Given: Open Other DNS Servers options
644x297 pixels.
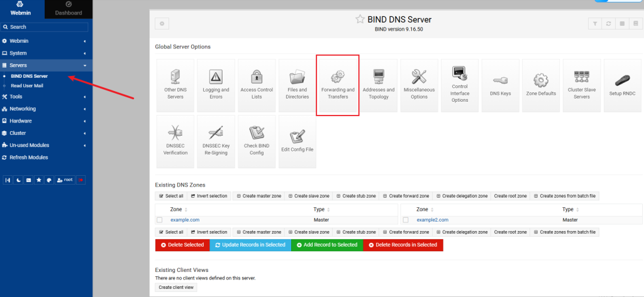Looking at the screenshot, I should pos(175,85).
